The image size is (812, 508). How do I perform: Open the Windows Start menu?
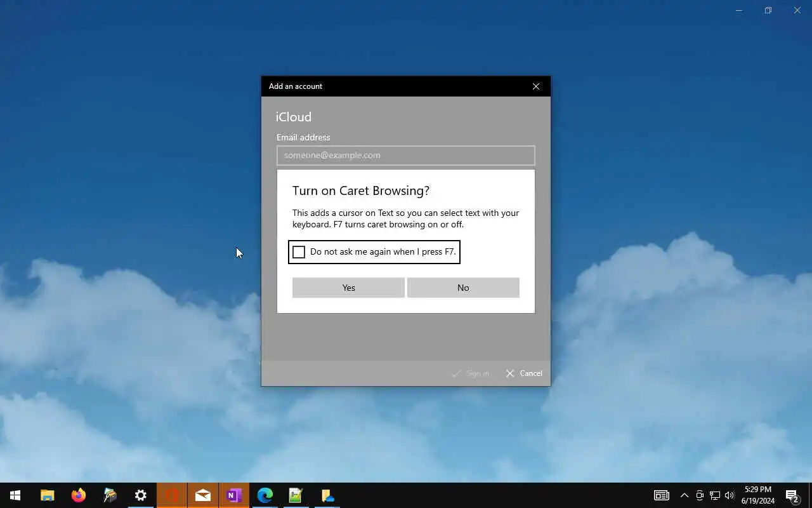point(15,495)
